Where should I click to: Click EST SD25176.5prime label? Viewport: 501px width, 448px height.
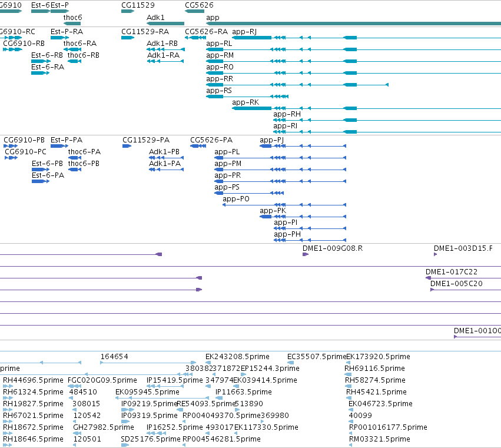point(151,439)
